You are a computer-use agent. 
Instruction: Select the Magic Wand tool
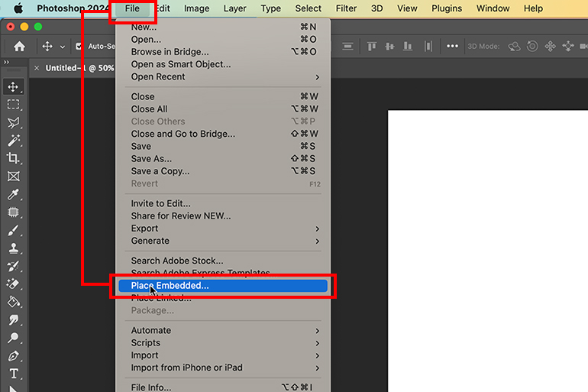click(x=14, y=141)
